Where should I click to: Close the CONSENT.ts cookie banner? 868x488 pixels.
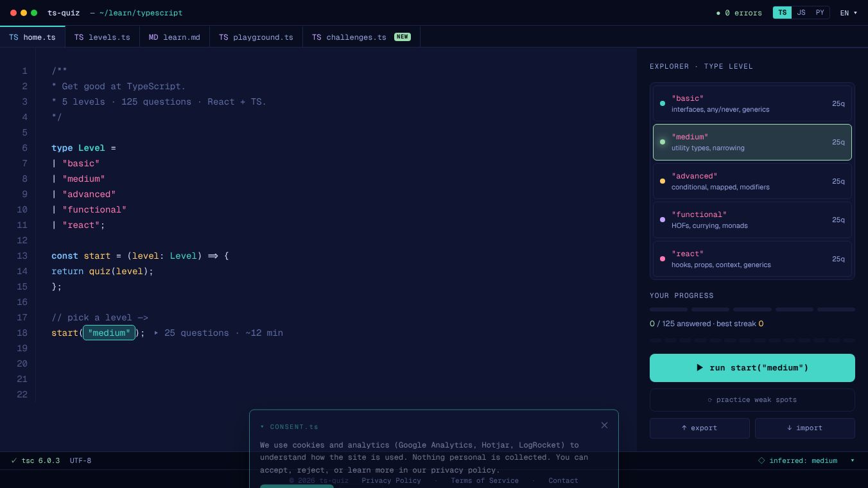(604, 425)
